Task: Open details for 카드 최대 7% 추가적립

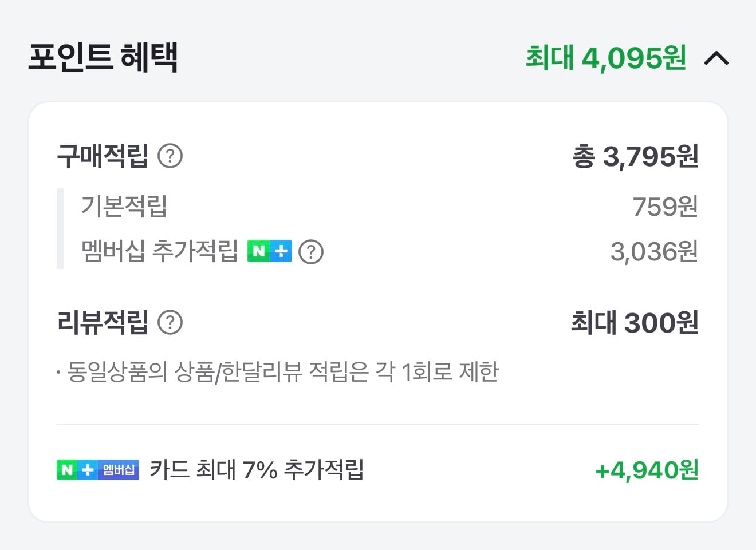Action: click(x=258, y=470)
